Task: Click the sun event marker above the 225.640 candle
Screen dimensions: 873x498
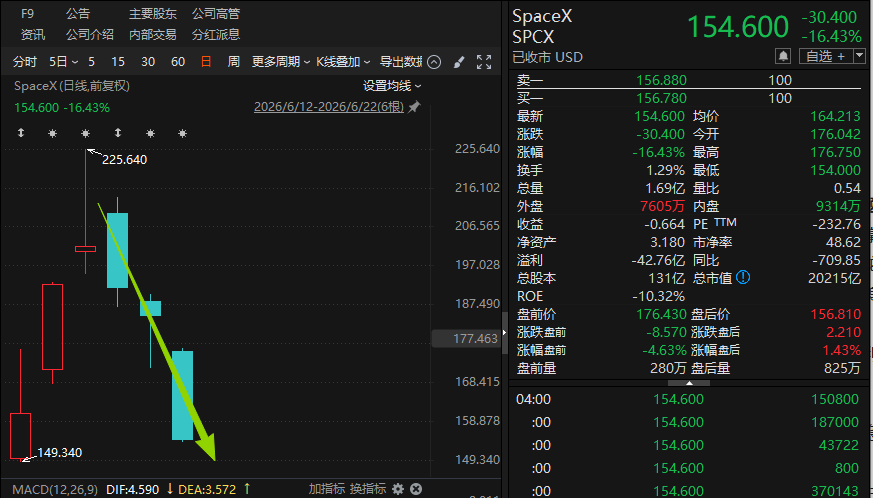Action: pyautogui.click(x=85, y=133)
